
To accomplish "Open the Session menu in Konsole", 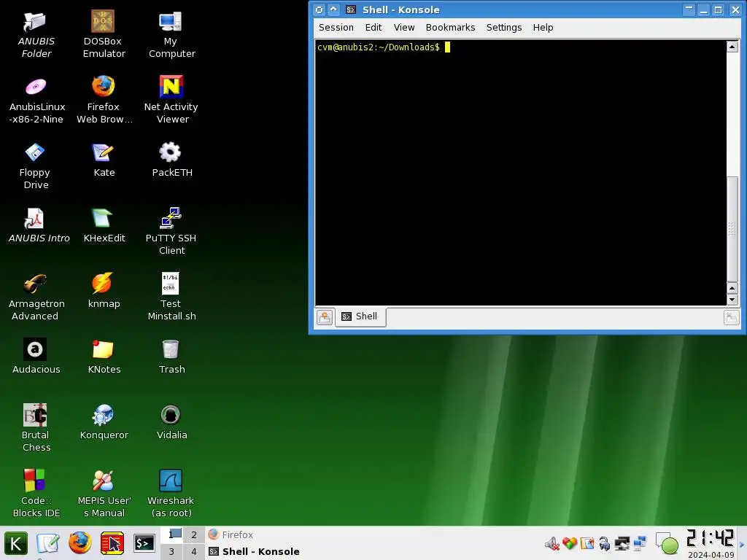I will pos(336,28).
